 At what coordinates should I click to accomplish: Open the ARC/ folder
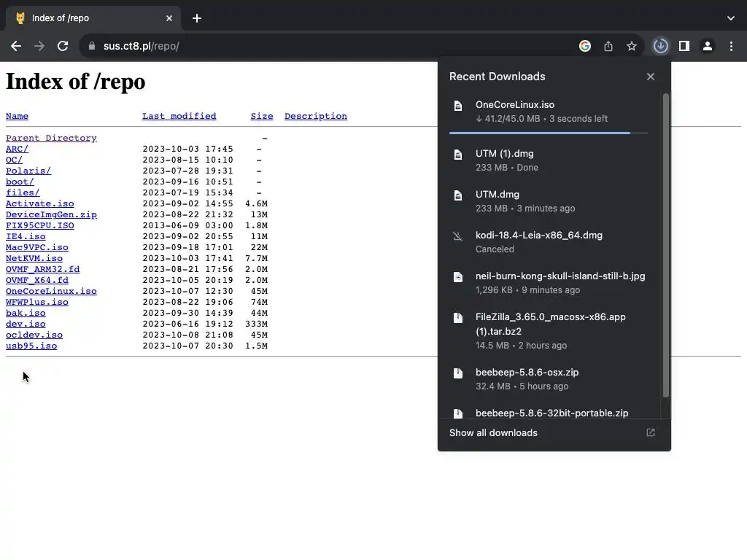point(18,149)
